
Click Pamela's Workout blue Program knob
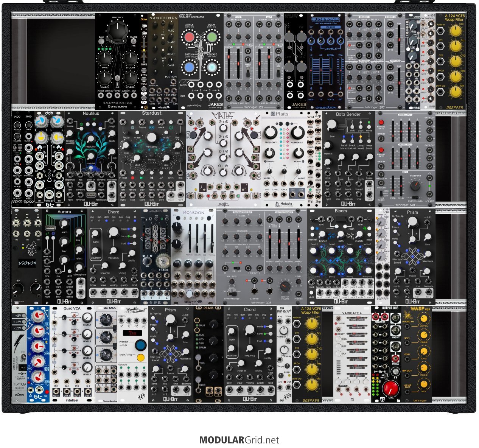coord(141,345)
